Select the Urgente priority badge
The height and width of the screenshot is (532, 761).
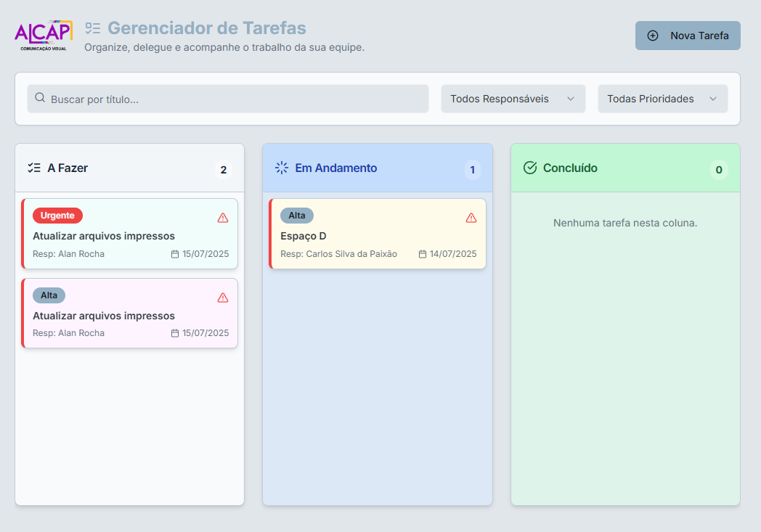(x=57, y=215)
